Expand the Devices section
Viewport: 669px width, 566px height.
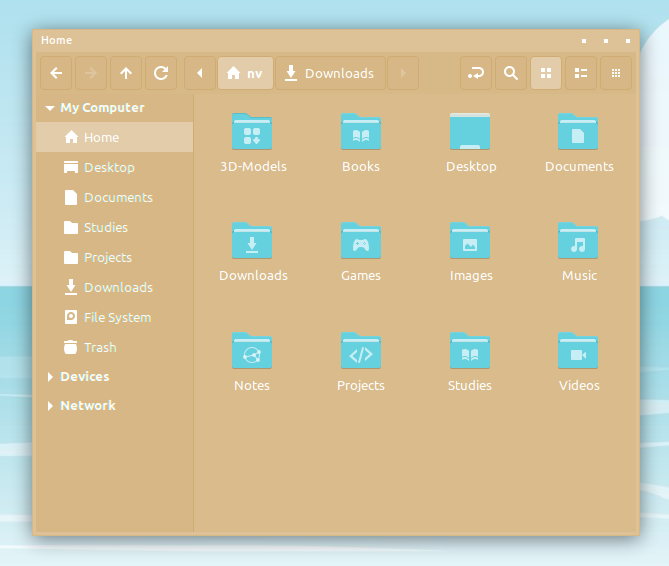(x=50, y=377)
